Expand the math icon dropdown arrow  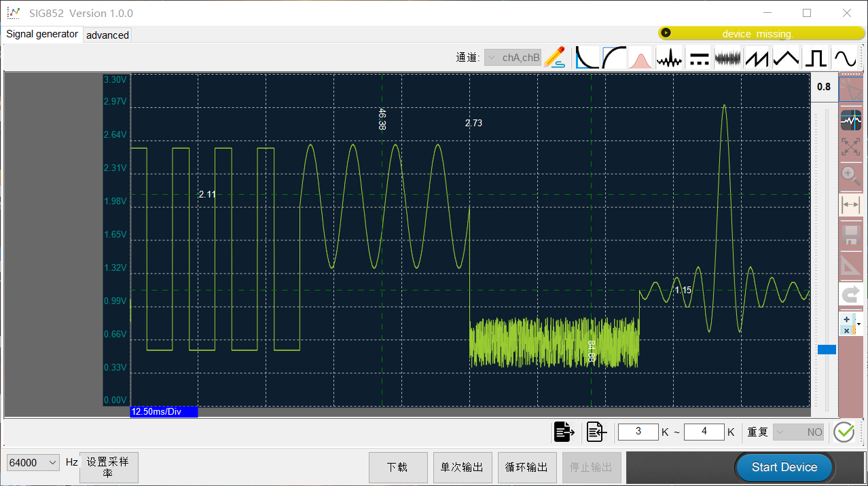click(x=858, y=324)
